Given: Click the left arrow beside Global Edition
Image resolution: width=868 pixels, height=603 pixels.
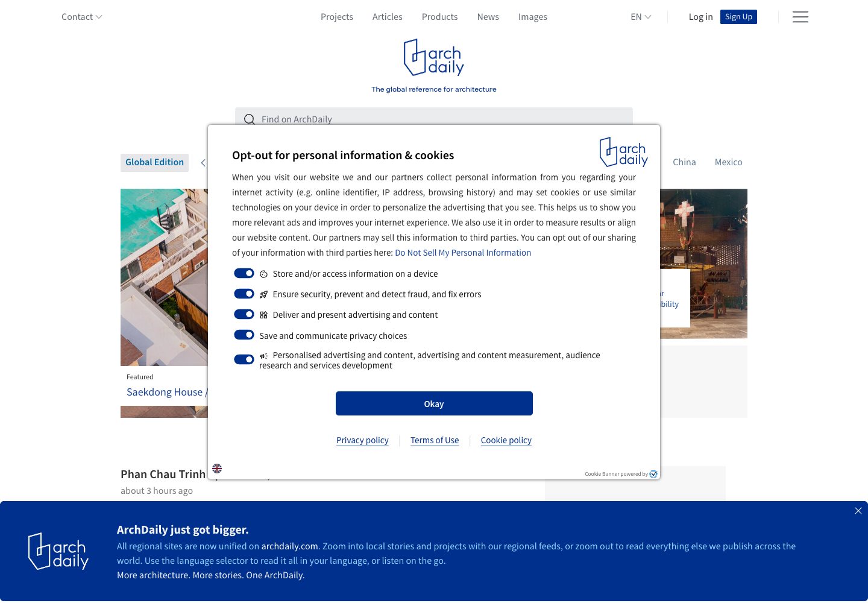Looking at the screenshot, I should point(203,163).
